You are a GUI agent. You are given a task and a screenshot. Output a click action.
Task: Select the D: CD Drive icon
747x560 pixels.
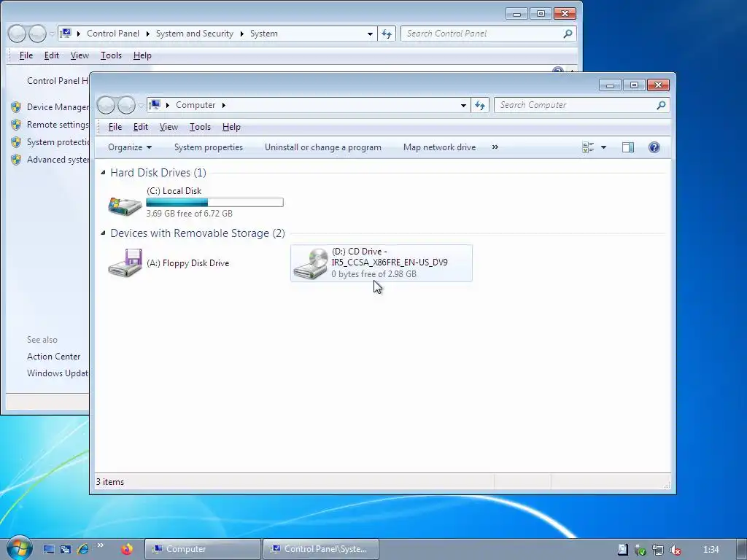pos(310,263)
